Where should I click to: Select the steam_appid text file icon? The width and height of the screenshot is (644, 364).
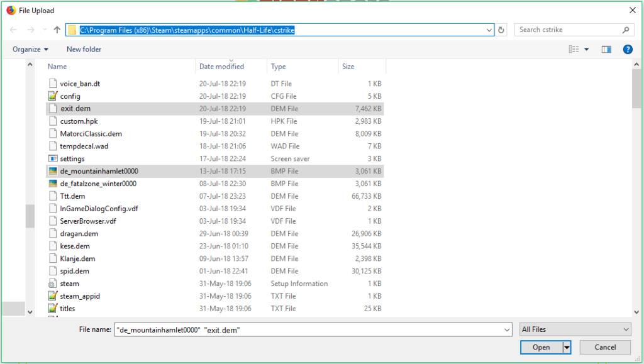click(53, 296)
